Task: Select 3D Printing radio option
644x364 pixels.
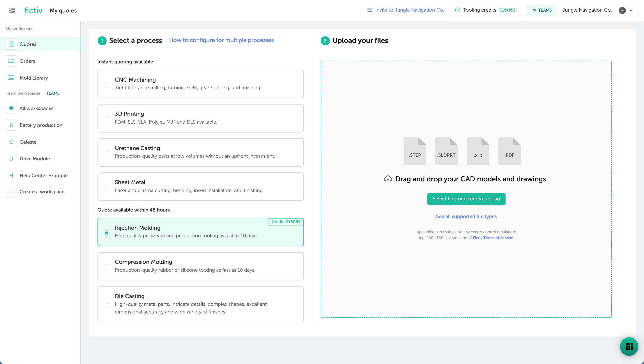Action: click(106, 119)
